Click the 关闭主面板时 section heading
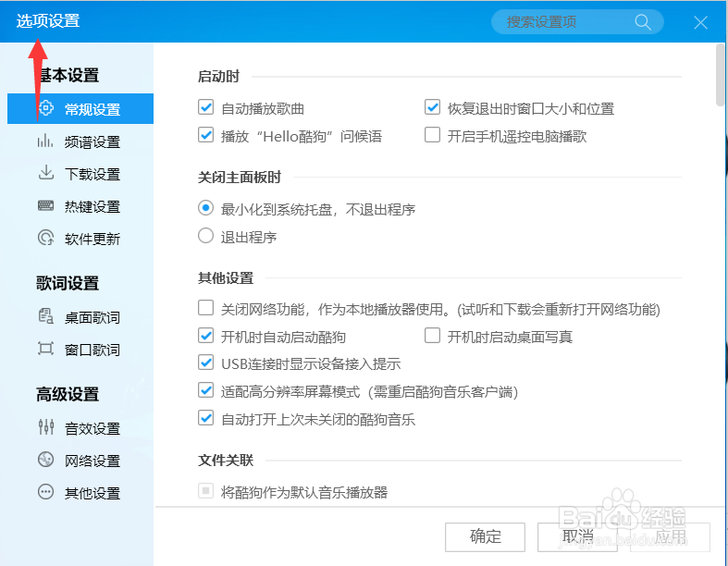The image size is (728, 566). [240, 177]
